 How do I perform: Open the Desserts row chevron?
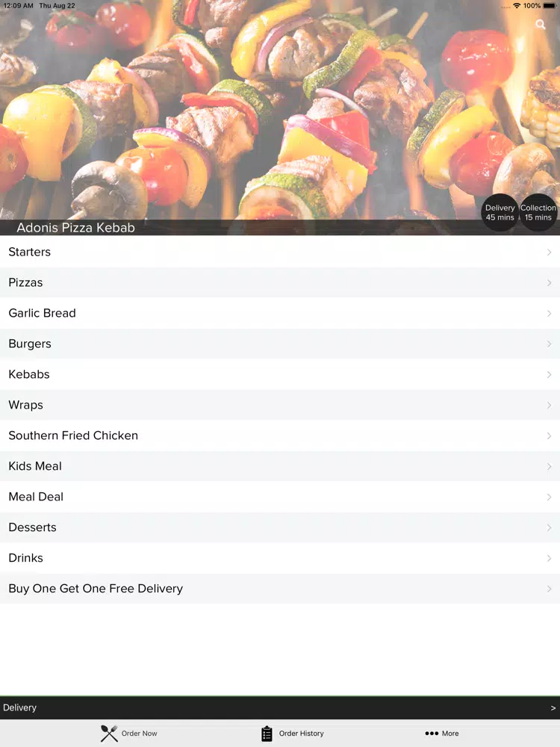click(x=549, y=527)
